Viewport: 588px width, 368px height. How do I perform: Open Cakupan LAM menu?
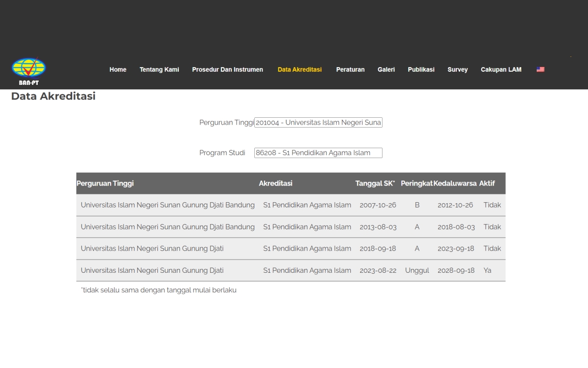click(501, 70)
